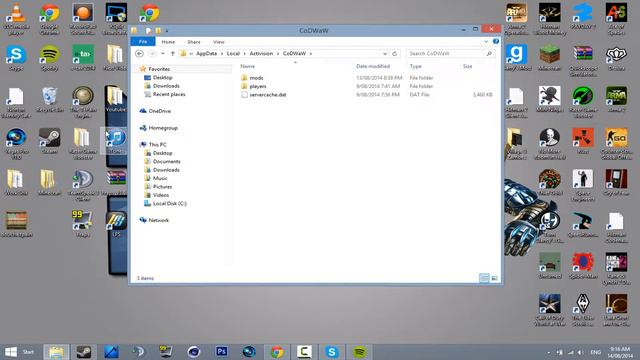
Task: Open Google Chrome from the taskbar
Action: click(x=277, y=351)
